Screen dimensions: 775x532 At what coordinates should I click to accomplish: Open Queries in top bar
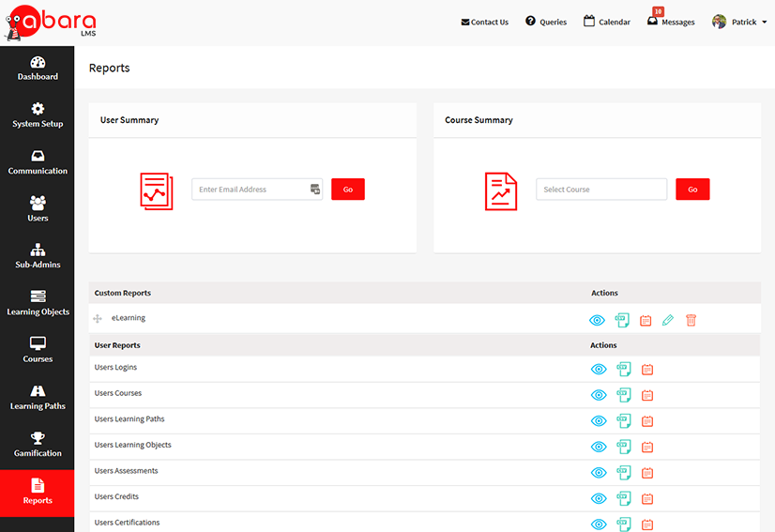546,22
